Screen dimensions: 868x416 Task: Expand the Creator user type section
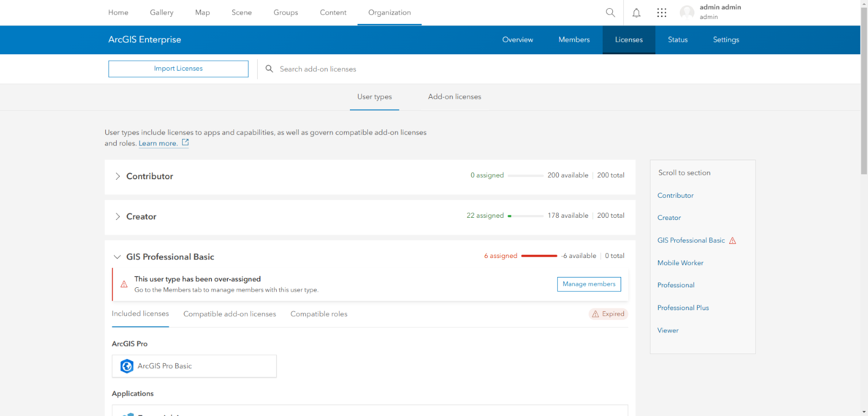[x=117, y=217]
